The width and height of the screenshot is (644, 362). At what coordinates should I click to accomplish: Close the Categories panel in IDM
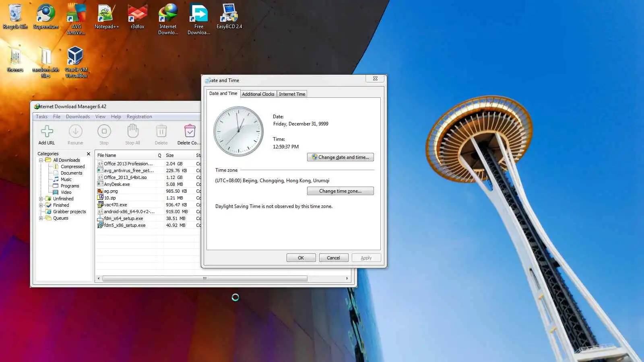pyautogui.click(x=89, y=154)
